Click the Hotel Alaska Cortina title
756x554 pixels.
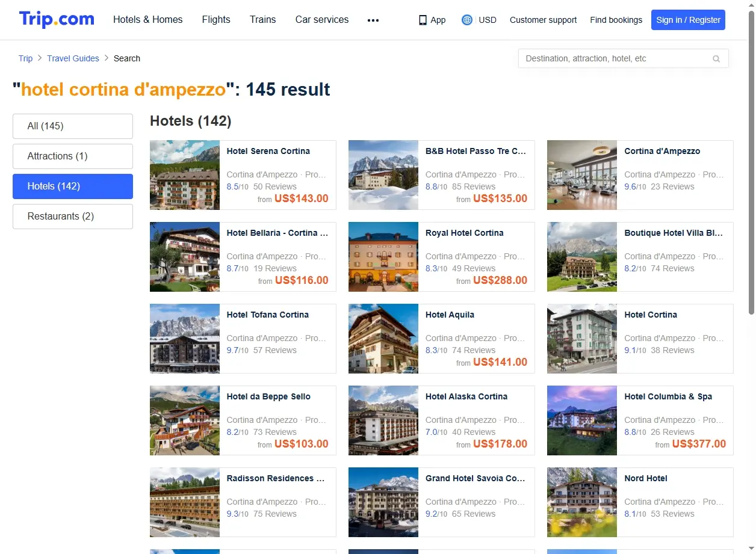tap(466, 396)
